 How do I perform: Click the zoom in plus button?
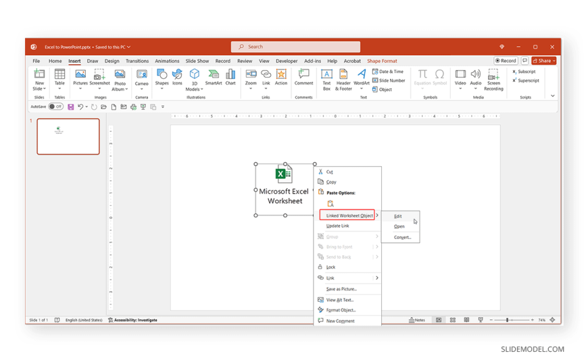pyautogui.click(x=532, y=320)
